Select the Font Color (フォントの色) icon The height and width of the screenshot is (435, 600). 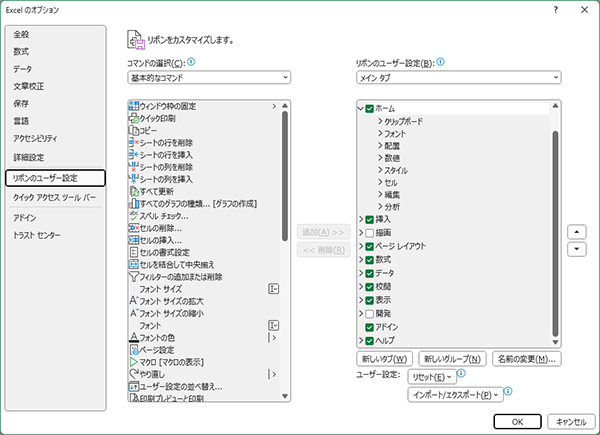pos(134,337)
